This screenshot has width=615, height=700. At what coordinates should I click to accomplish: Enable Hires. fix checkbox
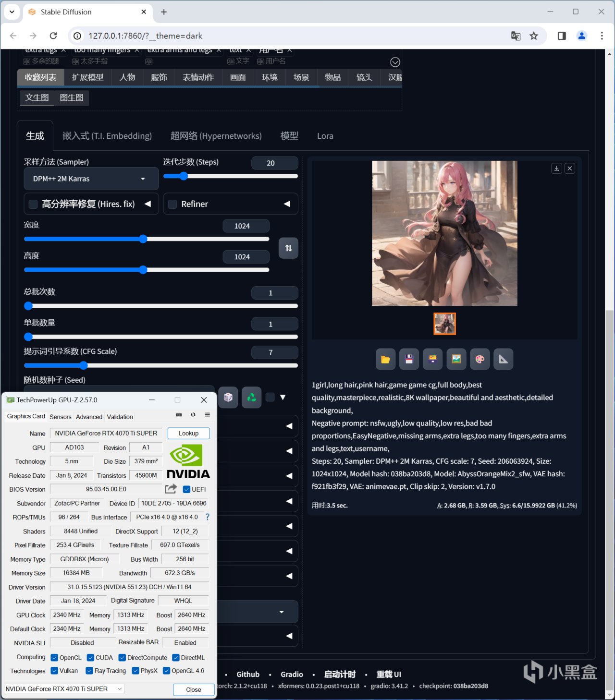tap(33, 205)
